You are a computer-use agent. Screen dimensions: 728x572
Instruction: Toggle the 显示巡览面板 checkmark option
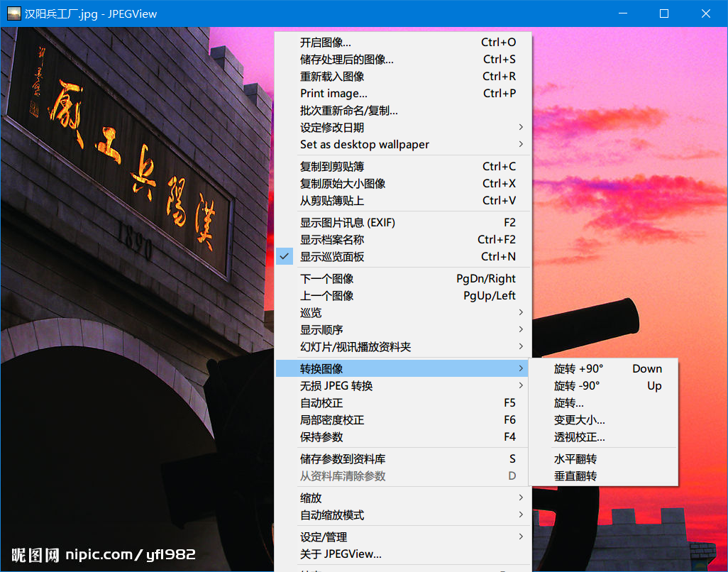pos(331,257)
